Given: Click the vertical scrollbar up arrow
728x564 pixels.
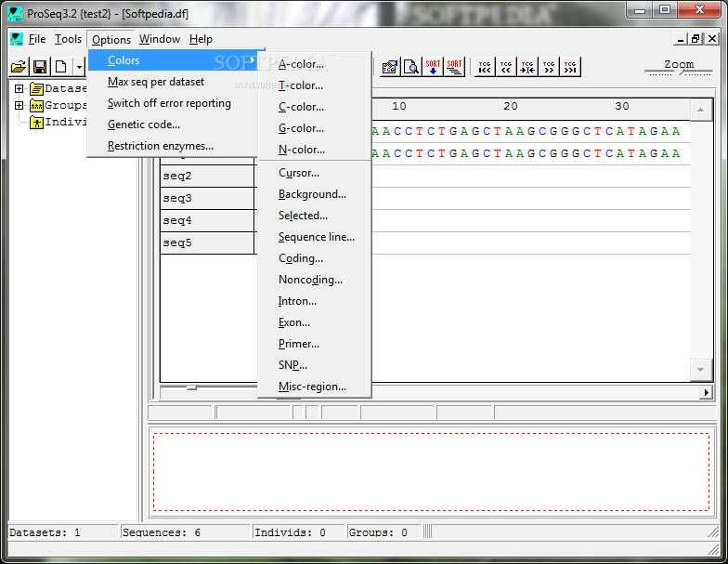Looking at the screenshot, I should [x=700, y=110].
